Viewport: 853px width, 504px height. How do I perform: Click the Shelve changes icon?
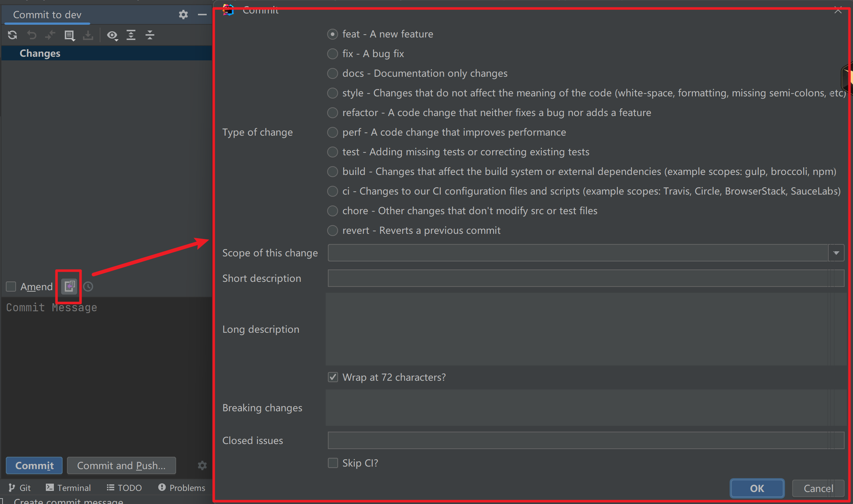[x=88, y=35]
